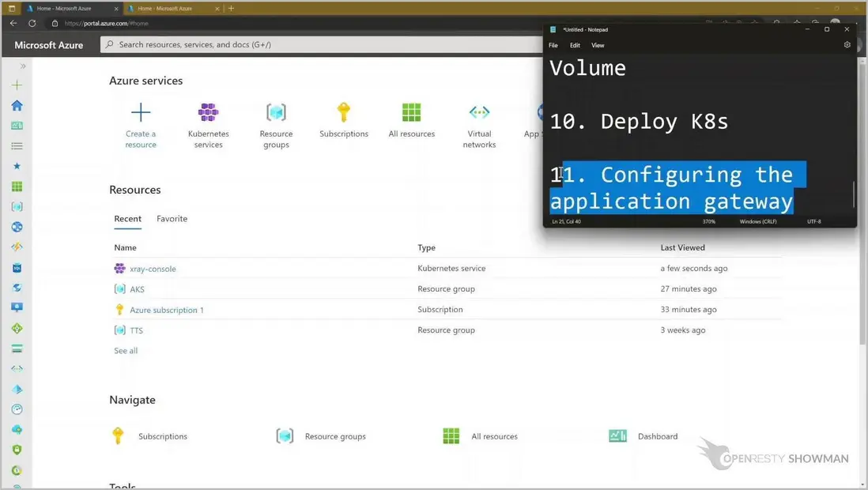Open Azure Active Directory pyramid sidebar icon
This screenshot has width=868, height=490.
(x=17, y=389)
